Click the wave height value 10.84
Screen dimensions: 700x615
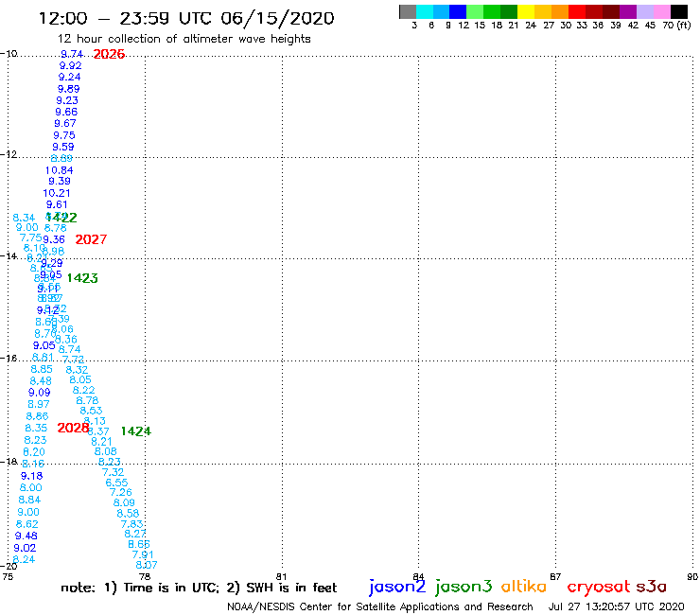click(x=59, y=170)
